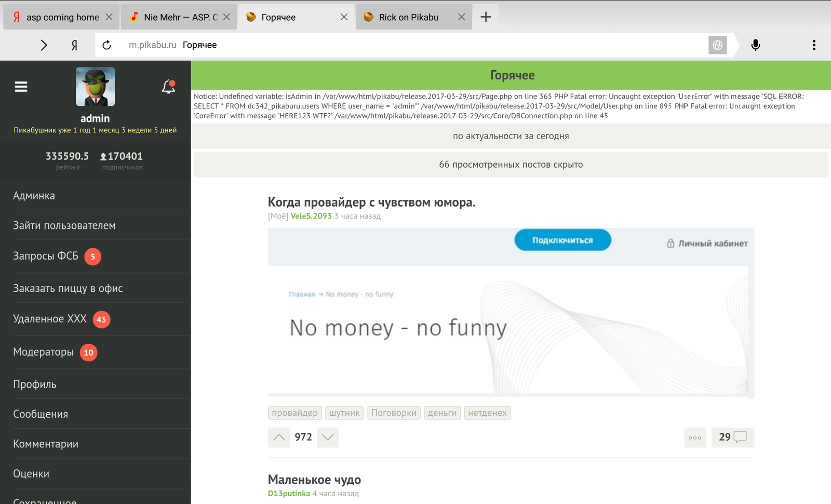Click the notifications bell icon
Image resolution: width=831 pixels, height=504 pixels.
tap(168, 87)
